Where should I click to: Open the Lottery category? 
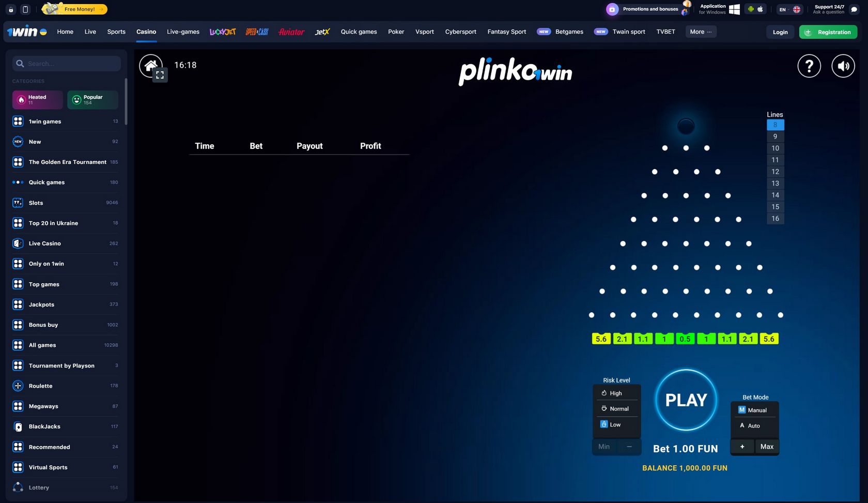click(65, 487)
